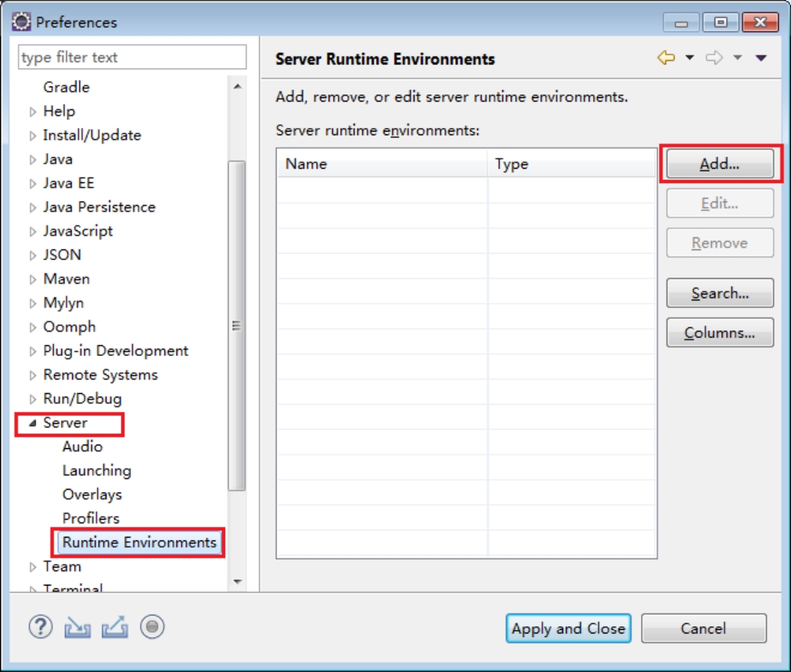The image size is (791, 672).
Task: Click the Add... button
Action: [720, 164]
